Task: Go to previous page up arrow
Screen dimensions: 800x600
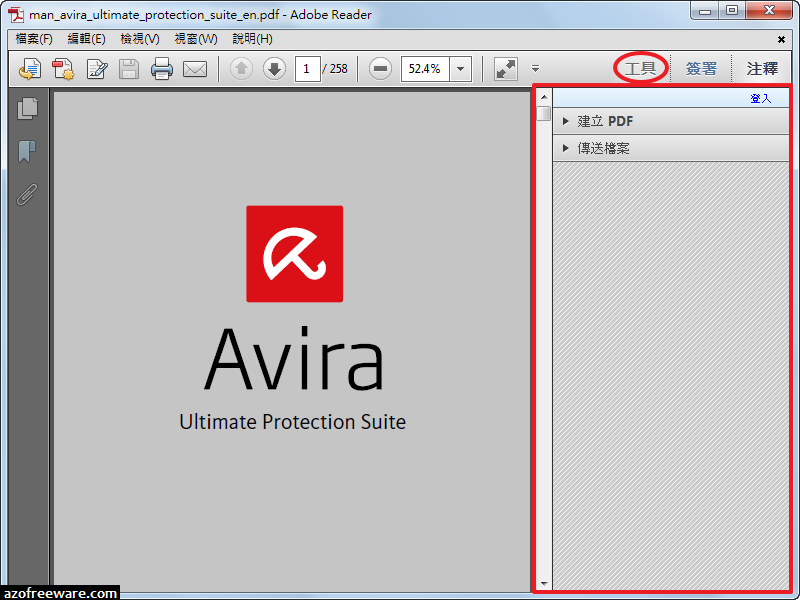Action: 241,68
